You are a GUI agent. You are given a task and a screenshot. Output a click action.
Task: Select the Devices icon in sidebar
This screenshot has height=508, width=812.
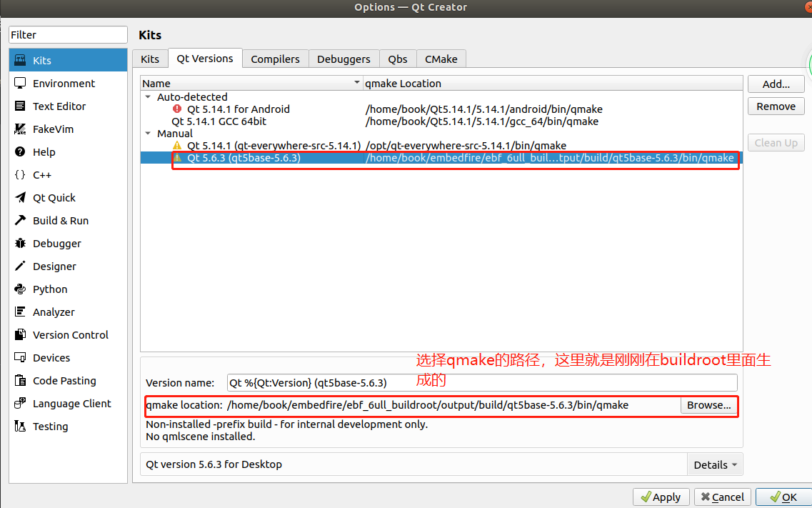click(x=20, y=357)
